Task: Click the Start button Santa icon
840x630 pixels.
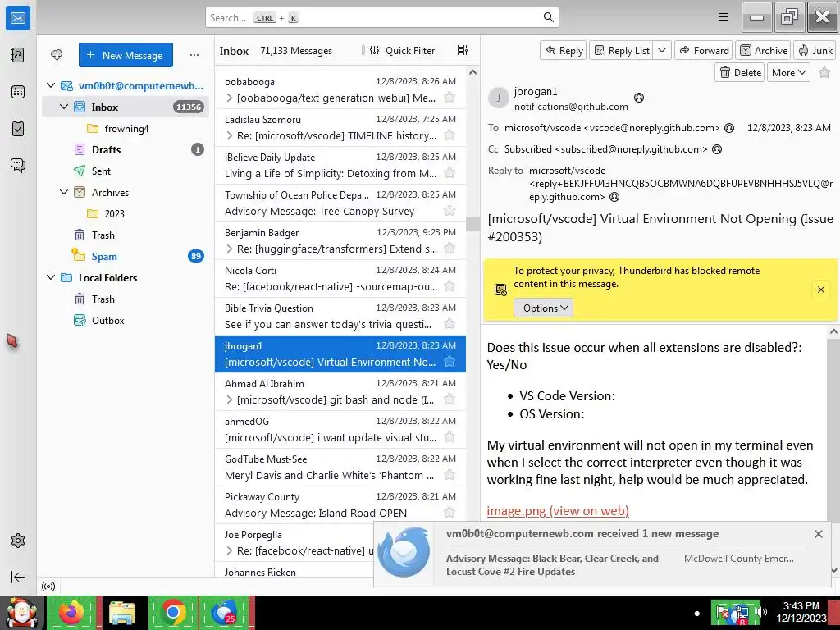Action: 21,612
